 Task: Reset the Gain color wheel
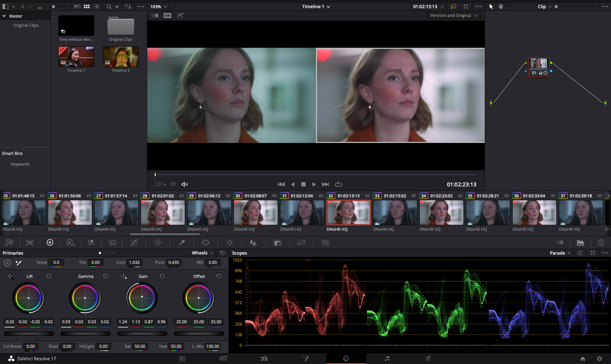click(x=162, y=276)
